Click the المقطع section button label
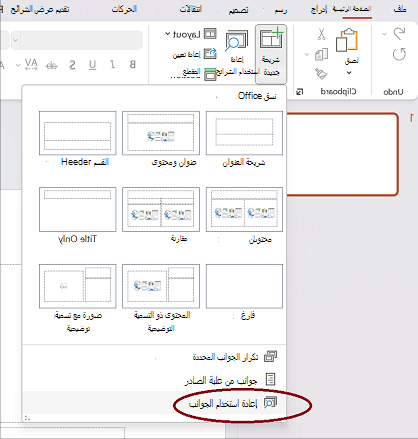The width and height of the screenshot is (418, 439). [191, 72]
